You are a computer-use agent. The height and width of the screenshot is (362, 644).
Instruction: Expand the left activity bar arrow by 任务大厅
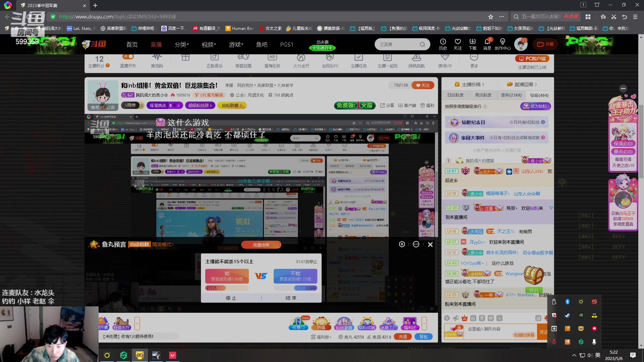coord(137,323)
